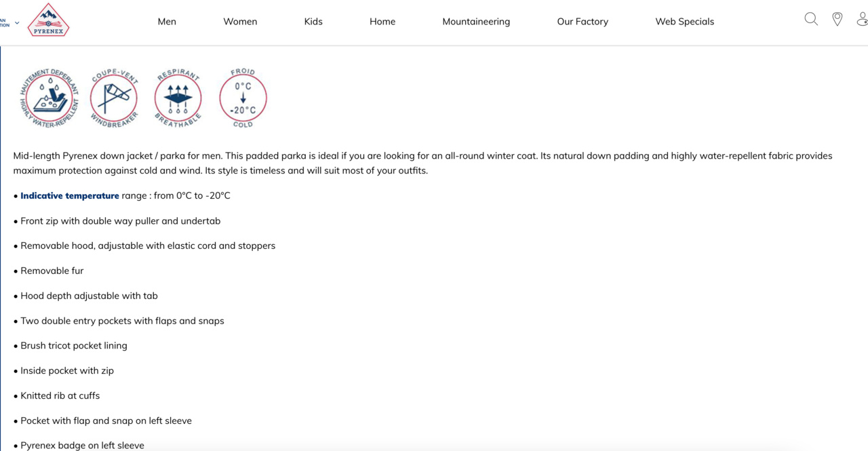This screenshot has height=451, width=868.
Task: Go to the Kids section
Action: point(313,22)
